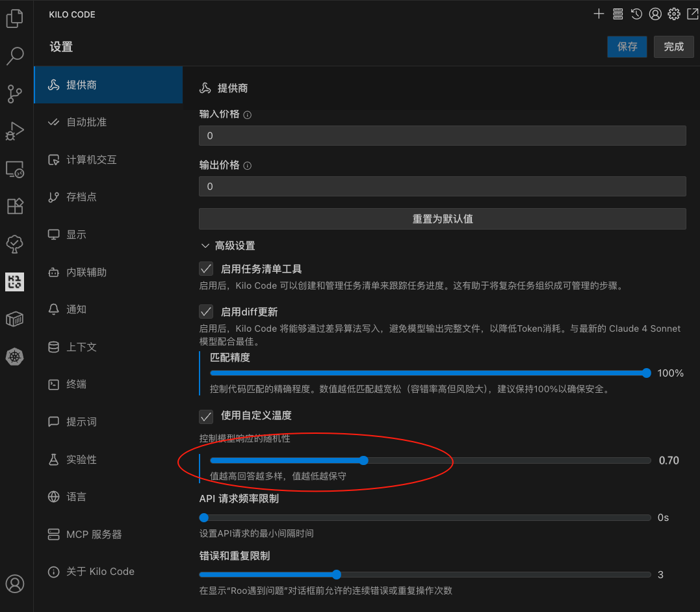Screen dimensions: 700x612
Task: Open the Kilo Code sidebar icon
Action: pos(14,282)
